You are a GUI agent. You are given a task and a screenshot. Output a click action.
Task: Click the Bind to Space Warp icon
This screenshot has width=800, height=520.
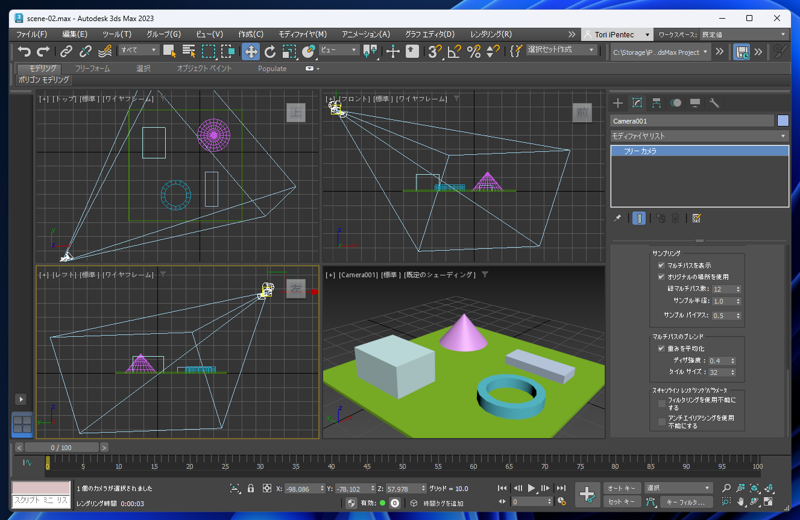pos(105,52)
